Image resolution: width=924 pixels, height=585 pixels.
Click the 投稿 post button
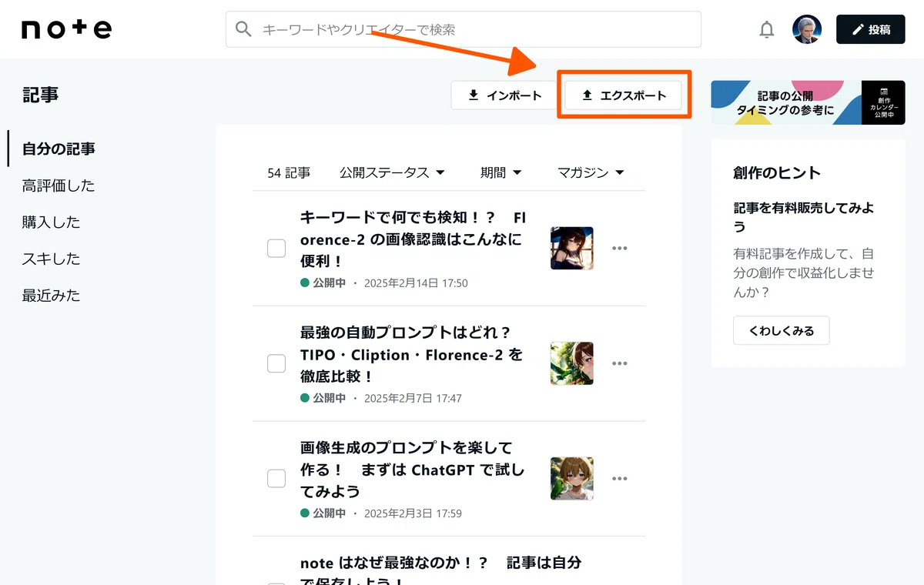(x=871, y=29)
